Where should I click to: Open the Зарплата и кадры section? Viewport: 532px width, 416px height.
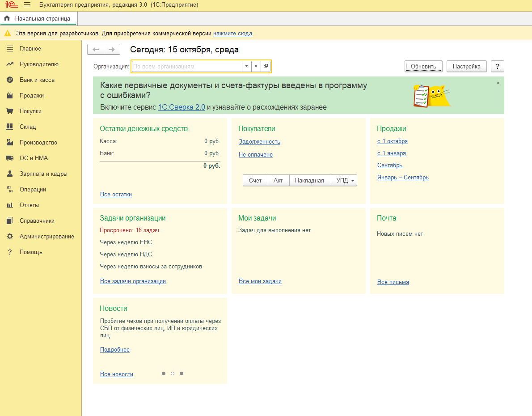click(43, 174)
